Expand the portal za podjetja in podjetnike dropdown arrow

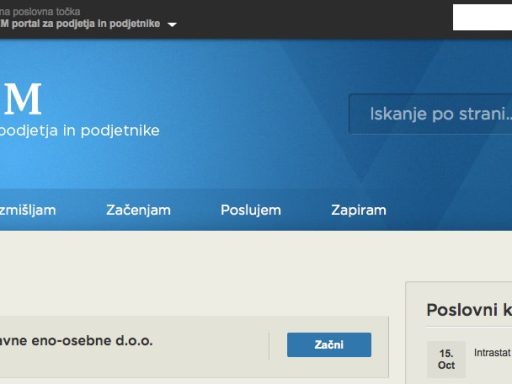tap(172, 24)
